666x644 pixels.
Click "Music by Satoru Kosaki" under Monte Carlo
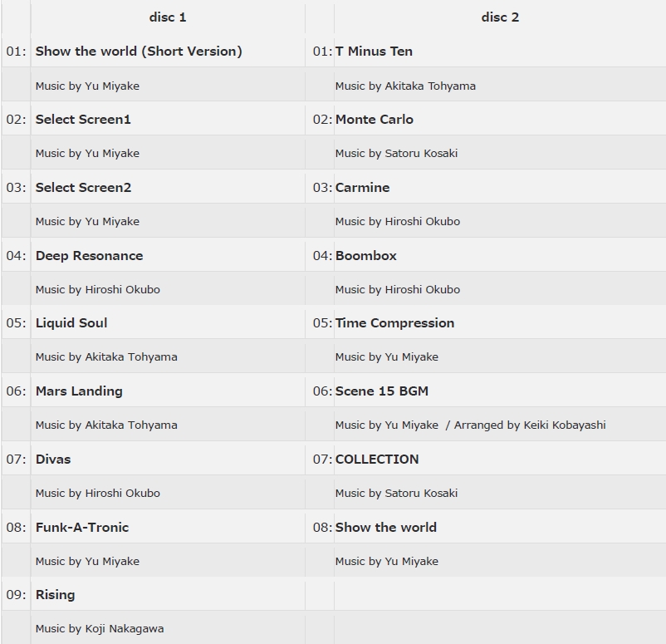tap(396, 154)
